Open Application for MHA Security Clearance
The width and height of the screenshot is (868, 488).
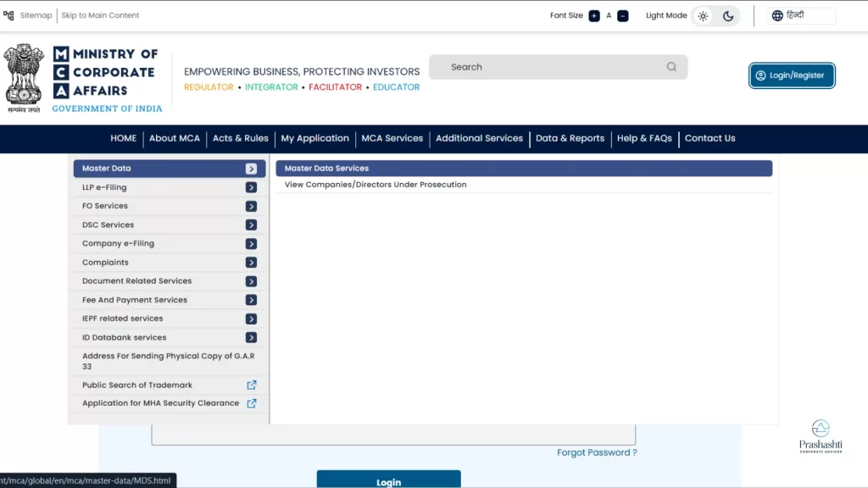point(160,403)
